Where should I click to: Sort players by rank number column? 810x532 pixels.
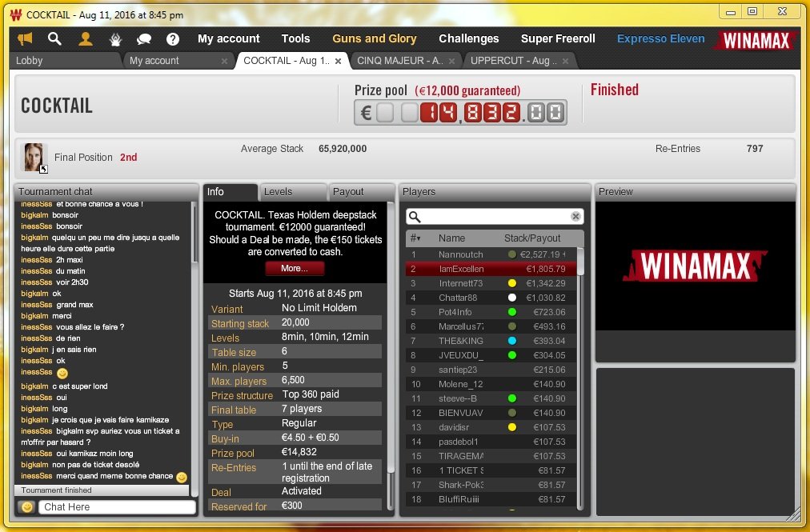[415, 238]
